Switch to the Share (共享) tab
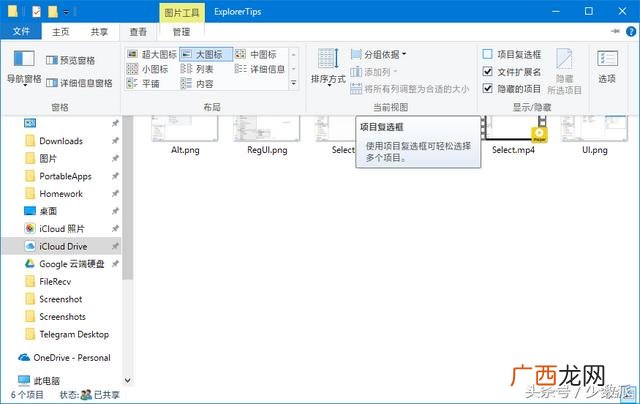 pyautogui.click(x=99, y=32)
